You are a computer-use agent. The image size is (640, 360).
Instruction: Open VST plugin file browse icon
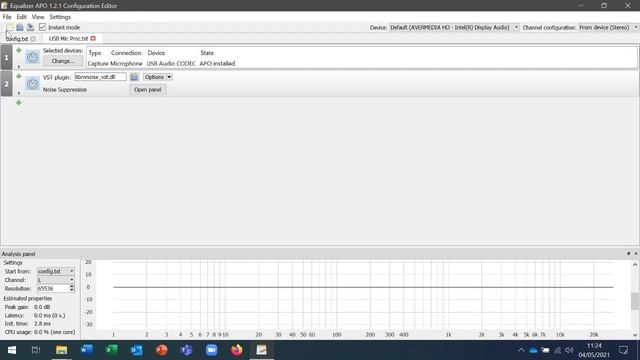(134, 77)
